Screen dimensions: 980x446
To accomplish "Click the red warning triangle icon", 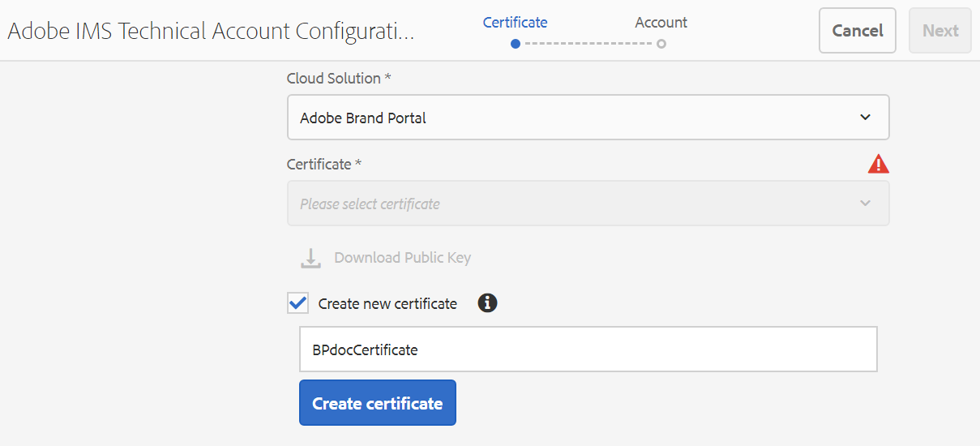I will pos(878,165).
